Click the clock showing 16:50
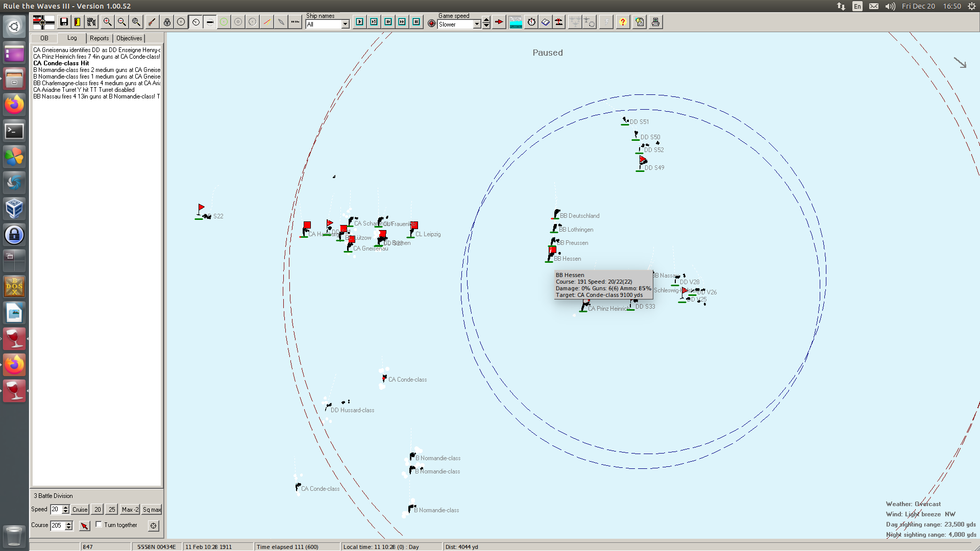 (952, 6)
